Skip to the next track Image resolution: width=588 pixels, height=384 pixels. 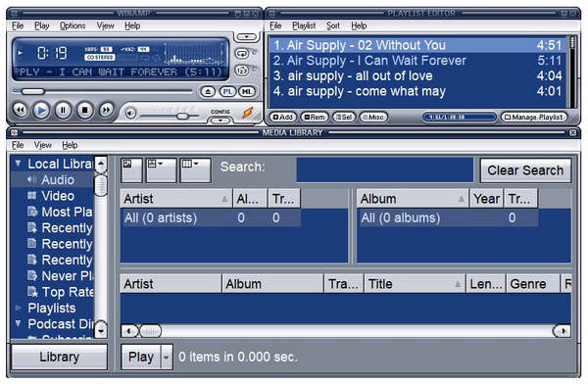coord(107,110)
